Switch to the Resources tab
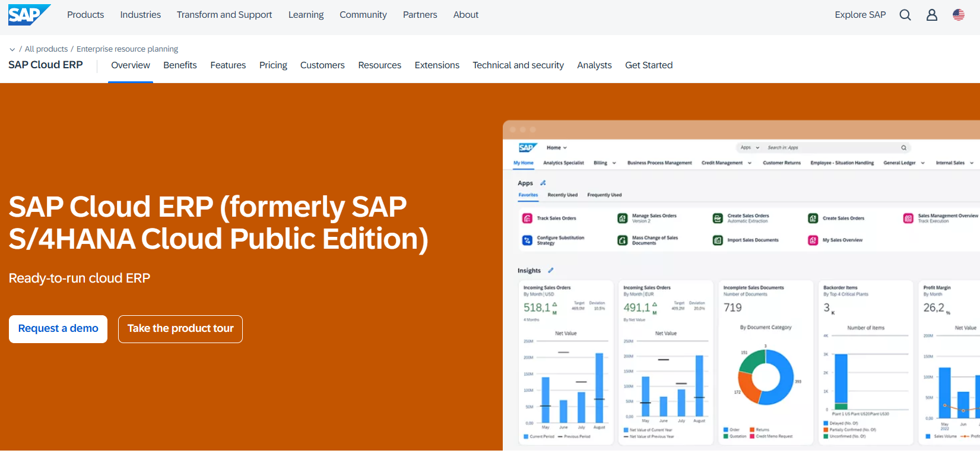Viewport: 980px width, 466px height. (x=380, y=65)
